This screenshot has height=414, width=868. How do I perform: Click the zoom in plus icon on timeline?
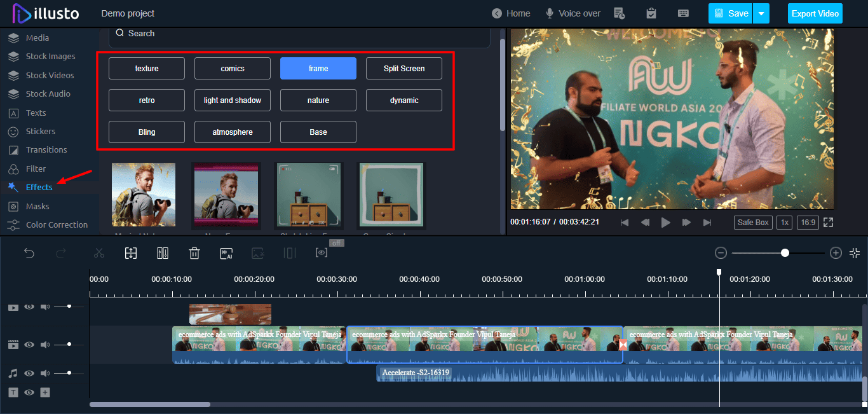pyautogui.click(x=836, y=253)
